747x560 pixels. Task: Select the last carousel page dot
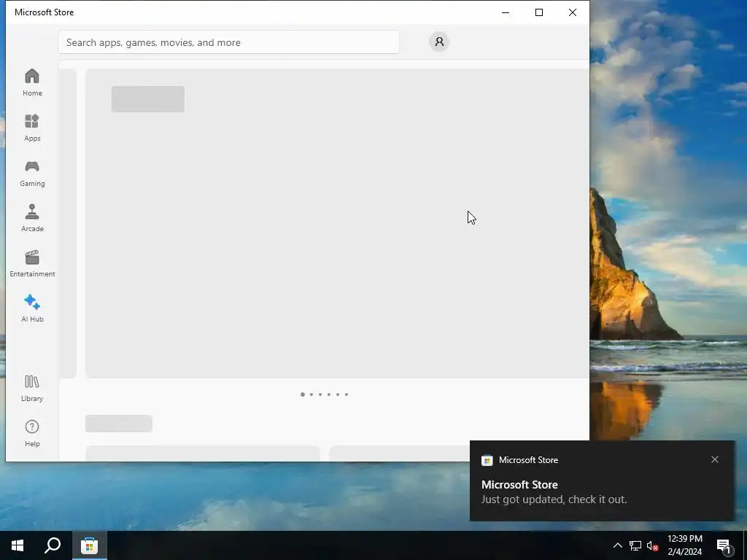click(x=347, y=394)
